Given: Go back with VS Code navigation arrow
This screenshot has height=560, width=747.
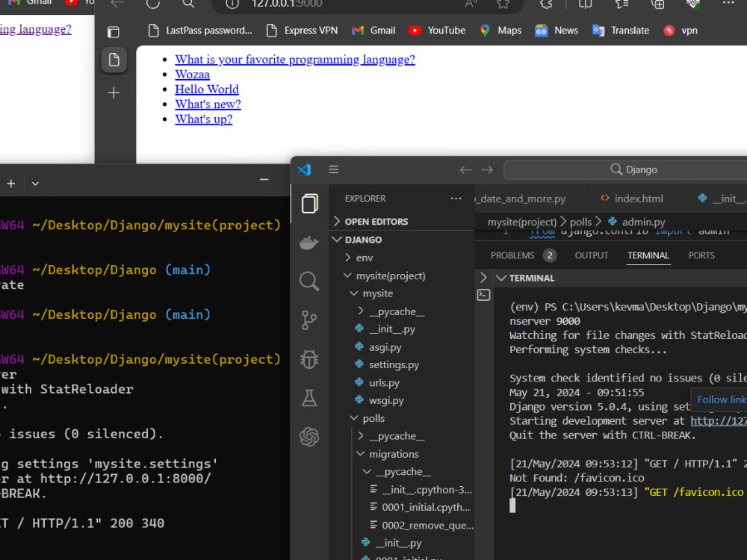Looking at the screenshot, I should coord(465,169).
